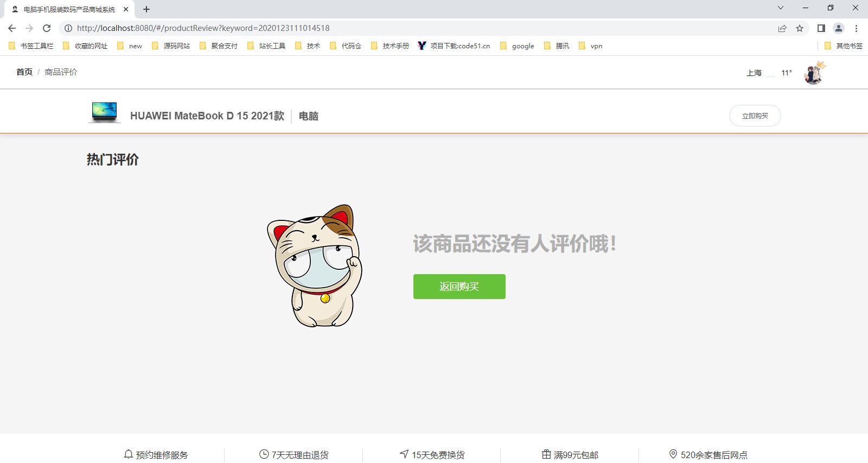
Task: Click 7天无理由退货 footer text
Action: [300, 455]
